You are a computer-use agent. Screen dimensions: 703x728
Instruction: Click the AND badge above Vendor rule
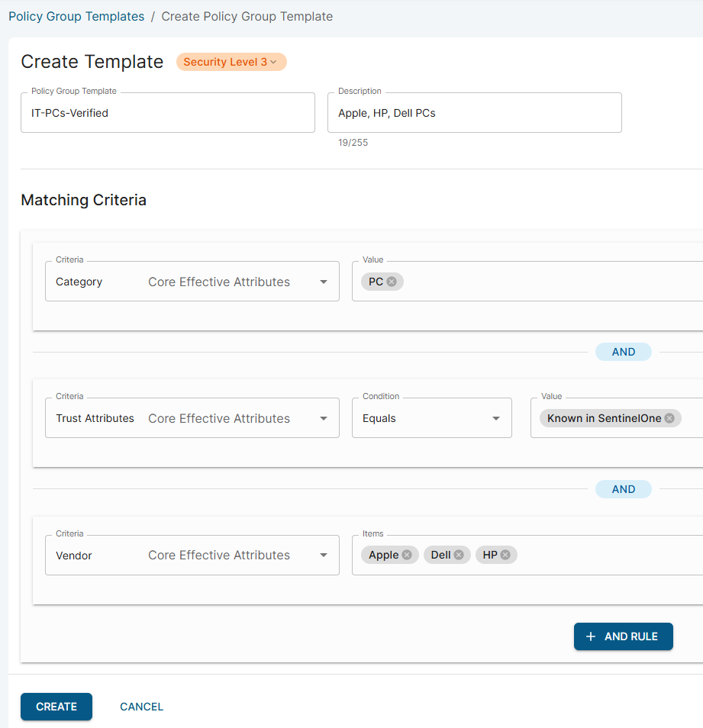[623, 489]
